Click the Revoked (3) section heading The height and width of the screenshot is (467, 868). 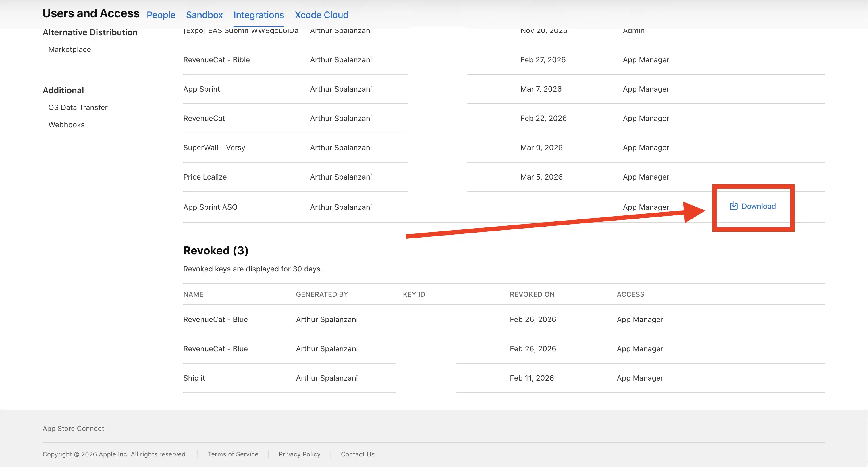point(216,250)
